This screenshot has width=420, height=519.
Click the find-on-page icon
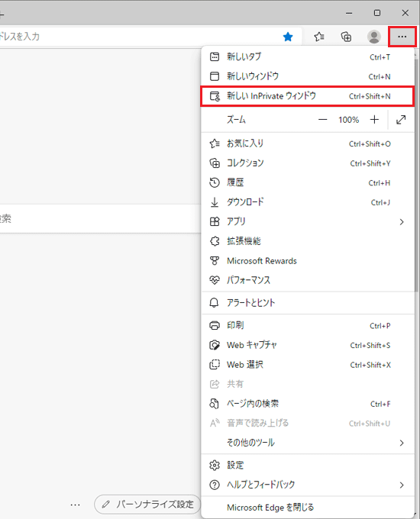coord(215,404)
